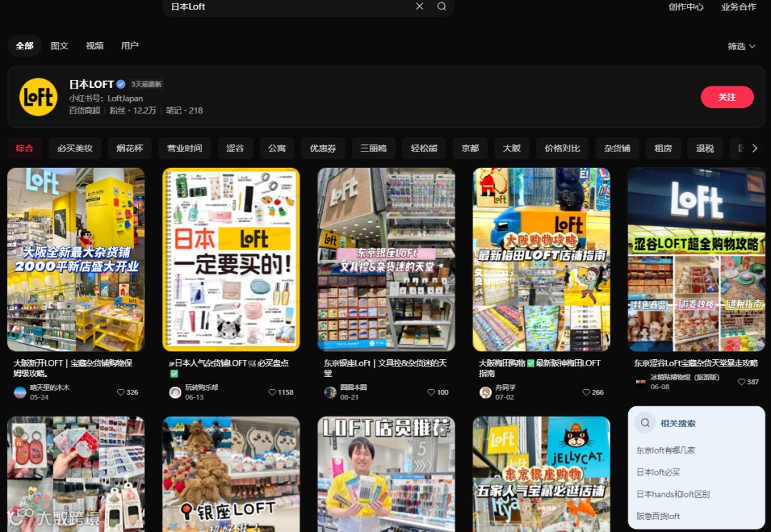
Task: Click the verified badge next to 日本LOFT
Action: pyautogui.click(x=121, y=84)
